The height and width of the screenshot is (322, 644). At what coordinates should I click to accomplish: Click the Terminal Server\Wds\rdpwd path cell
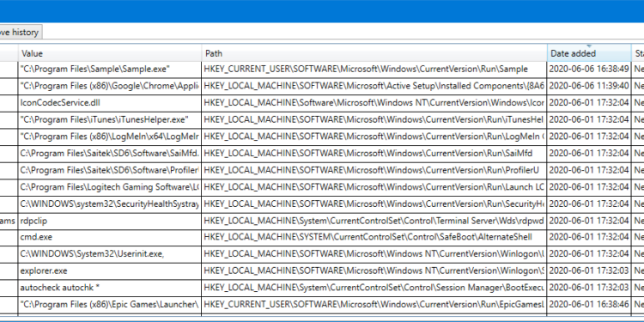click(374, 221)
